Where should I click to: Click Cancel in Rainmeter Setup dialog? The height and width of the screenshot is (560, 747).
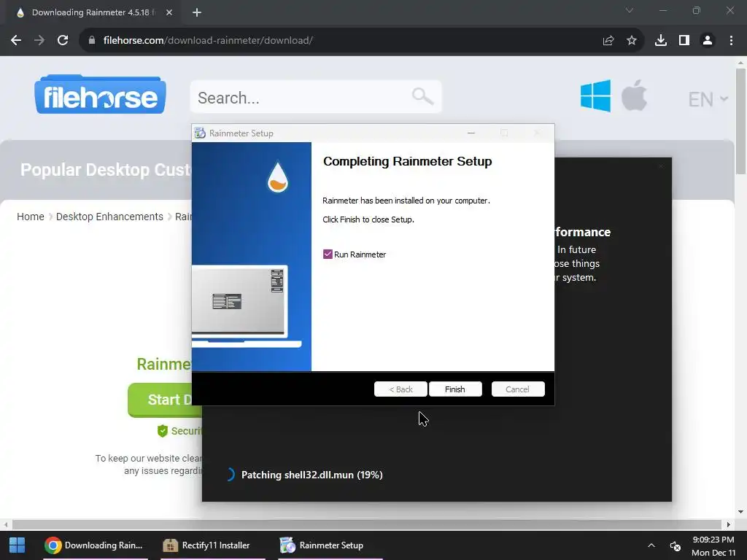pos(517,389)
